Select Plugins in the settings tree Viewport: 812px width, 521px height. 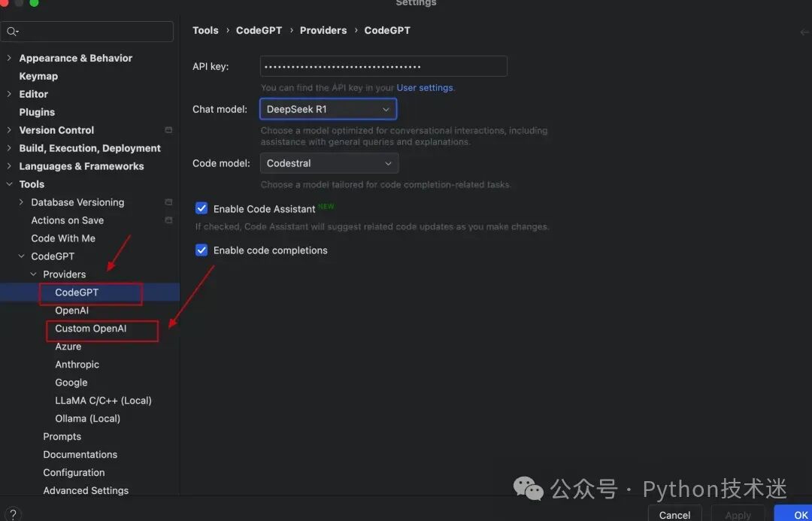coord(37,112)
